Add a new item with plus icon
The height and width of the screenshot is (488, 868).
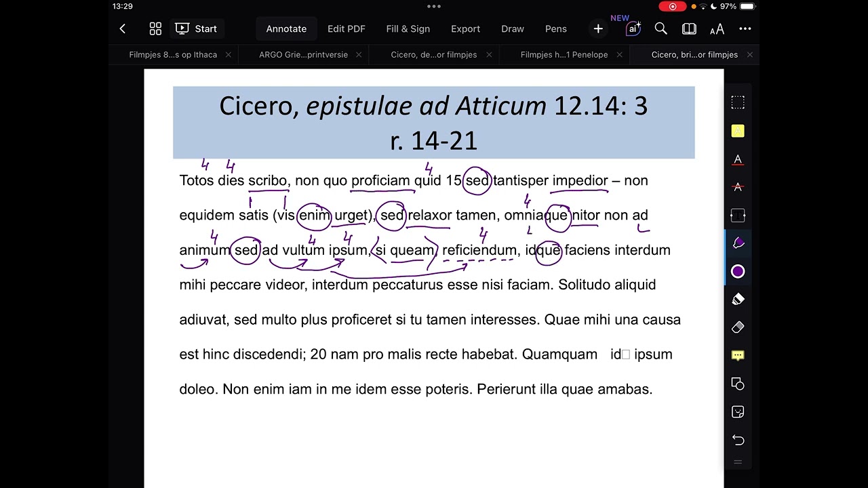click(598, 28)
